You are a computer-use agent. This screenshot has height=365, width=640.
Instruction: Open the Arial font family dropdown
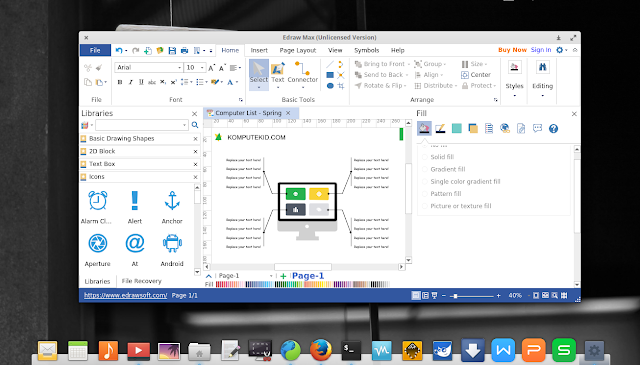(179, 68)
